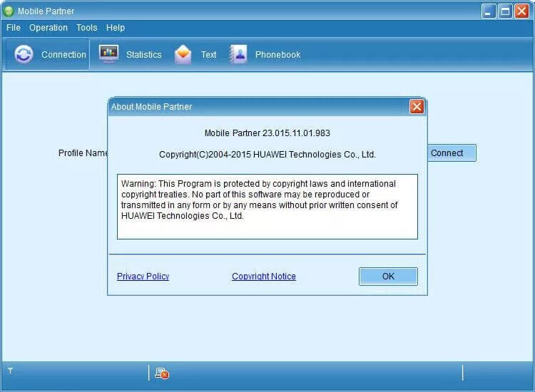Open the Operation menu
Screen dimensions: 535x392
pyautogui.click(x=48, y=28)
